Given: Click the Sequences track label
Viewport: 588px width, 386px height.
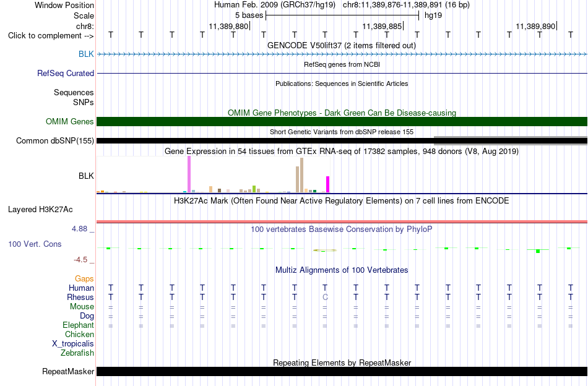Looking at the screenshot, I should 74,92.
